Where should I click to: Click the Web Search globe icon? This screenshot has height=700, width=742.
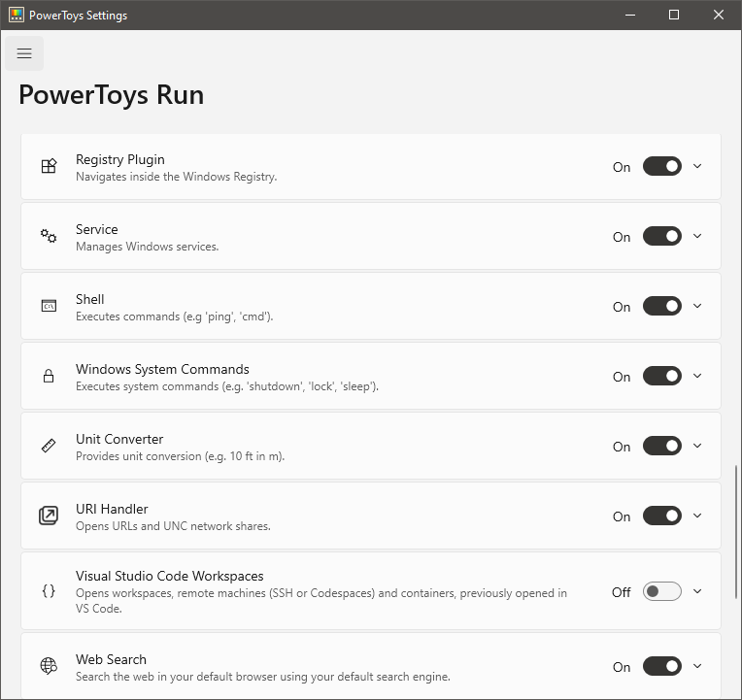point(49,666)
